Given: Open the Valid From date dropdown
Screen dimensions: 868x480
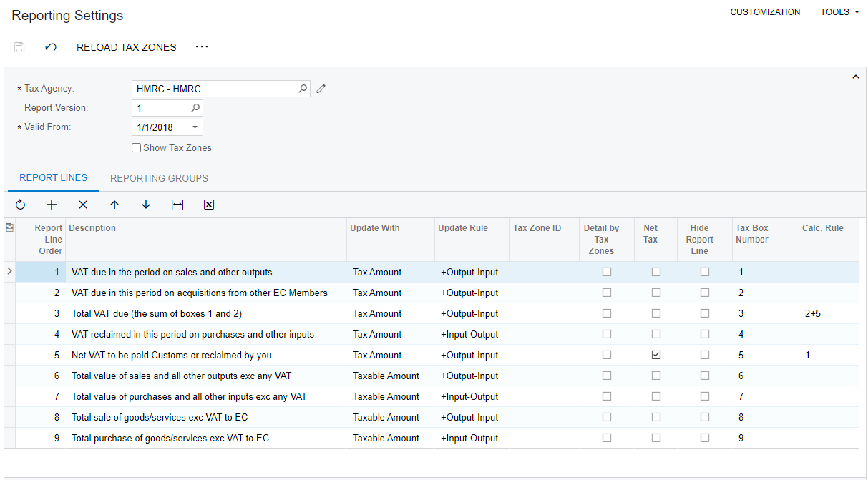Looking at the screenshot, I should (195, 127).
